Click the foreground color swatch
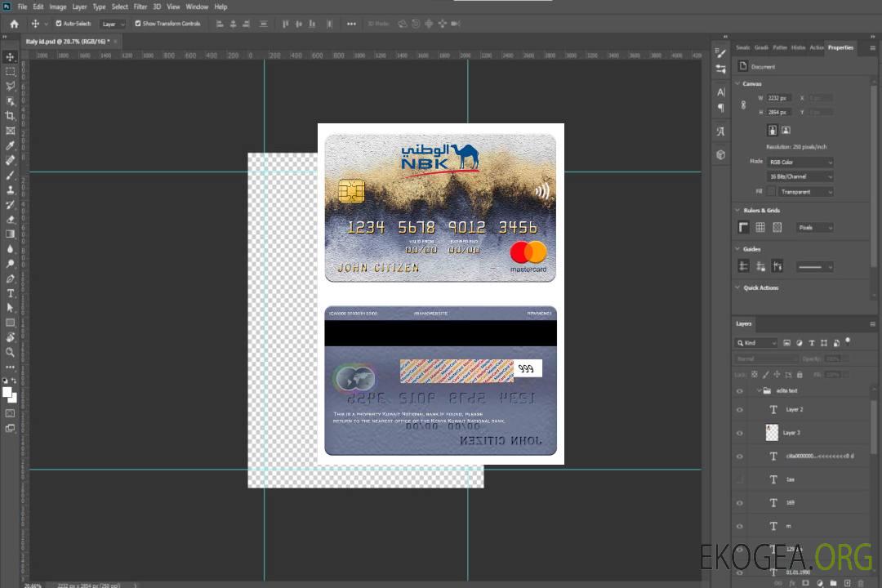Viewport: 882px width, 588px height. [x=7, y=393]
